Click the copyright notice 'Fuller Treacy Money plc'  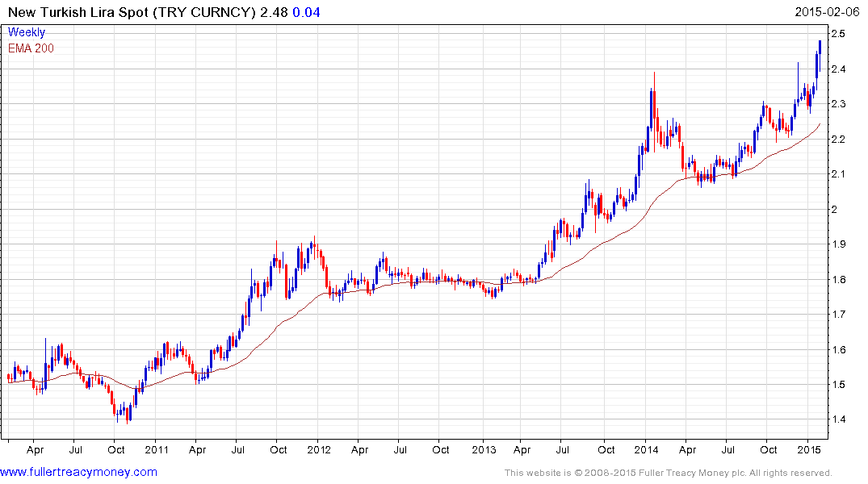tap(690, 474)
